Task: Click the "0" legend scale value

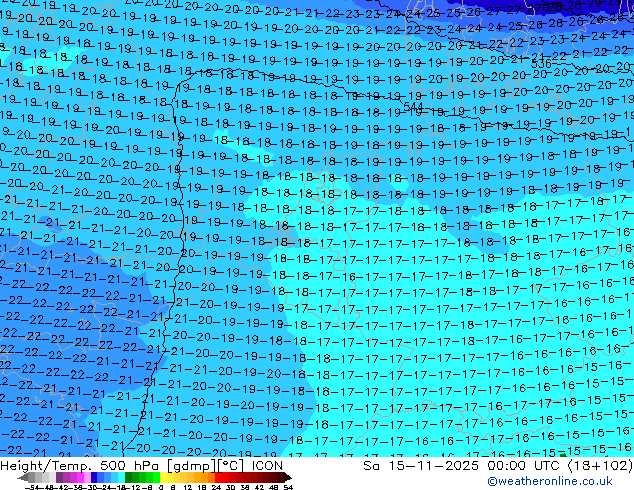Action: point(161,487)
